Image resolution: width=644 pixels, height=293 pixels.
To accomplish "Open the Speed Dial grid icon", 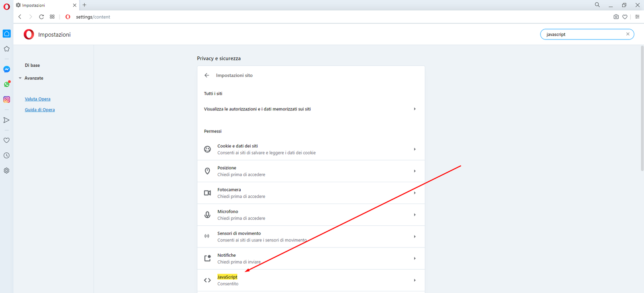I will coord(52,17).
